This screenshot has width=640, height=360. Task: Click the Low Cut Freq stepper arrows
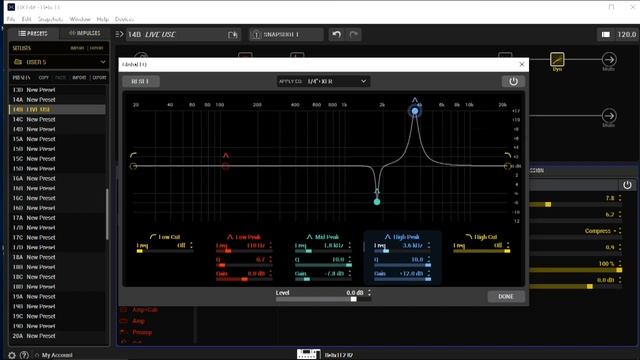191,245
